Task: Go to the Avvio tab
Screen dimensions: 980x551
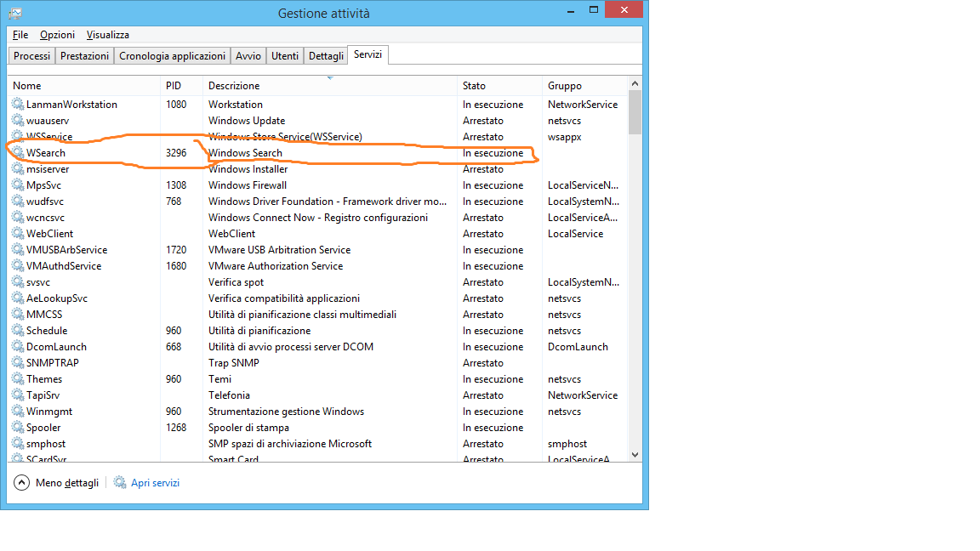Action: 248,55
